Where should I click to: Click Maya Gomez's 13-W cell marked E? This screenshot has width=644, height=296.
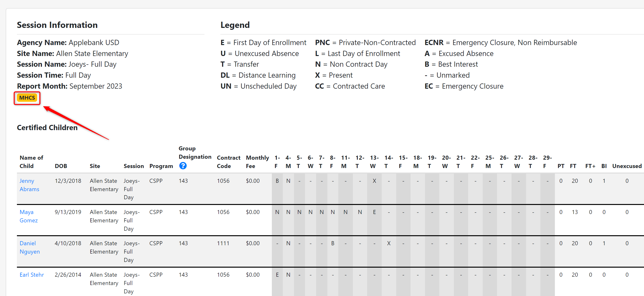pyautogui.click(x=374, y=212)
